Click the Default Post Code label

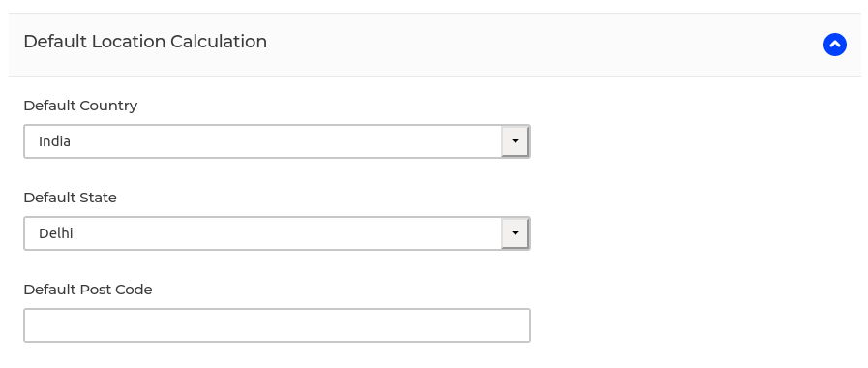(88, 290)
